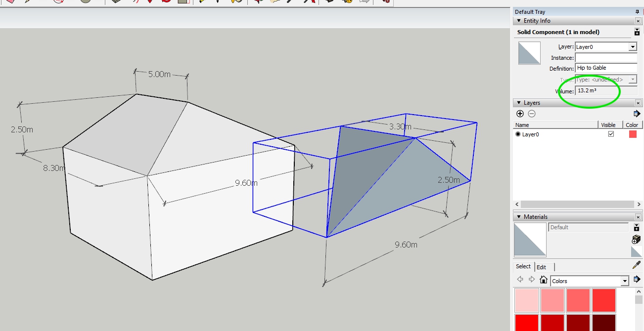Viewport: 644px width, 331px height.
Task: Toggle Entity Info show details button
Action: pos(637,32)
